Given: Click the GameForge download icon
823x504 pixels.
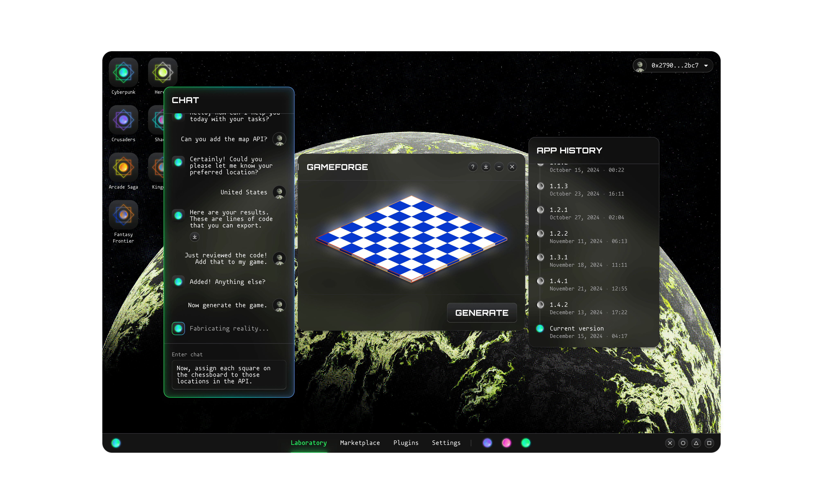Looking at the screenshot, I should pos(486,167).
